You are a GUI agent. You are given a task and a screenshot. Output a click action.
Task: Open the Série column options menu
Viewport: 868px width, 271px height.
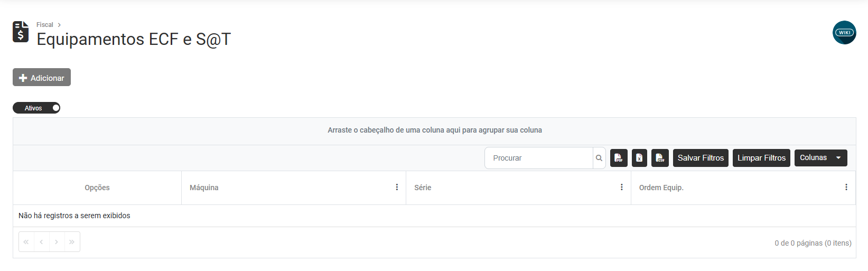click(x=621, y=188)
